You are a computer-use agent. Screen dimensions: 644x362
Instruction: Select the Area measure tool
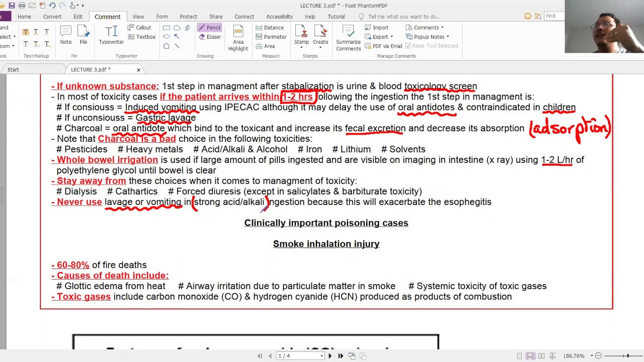(265, 46)
